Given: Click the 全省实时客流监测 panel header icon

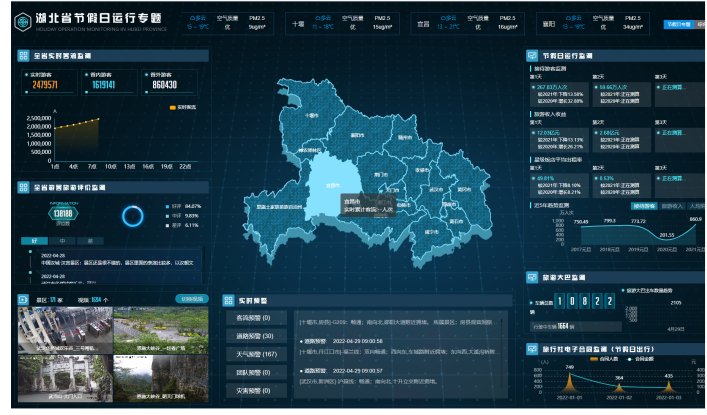Looking at the screenshot, I should [x=25, y=57].
